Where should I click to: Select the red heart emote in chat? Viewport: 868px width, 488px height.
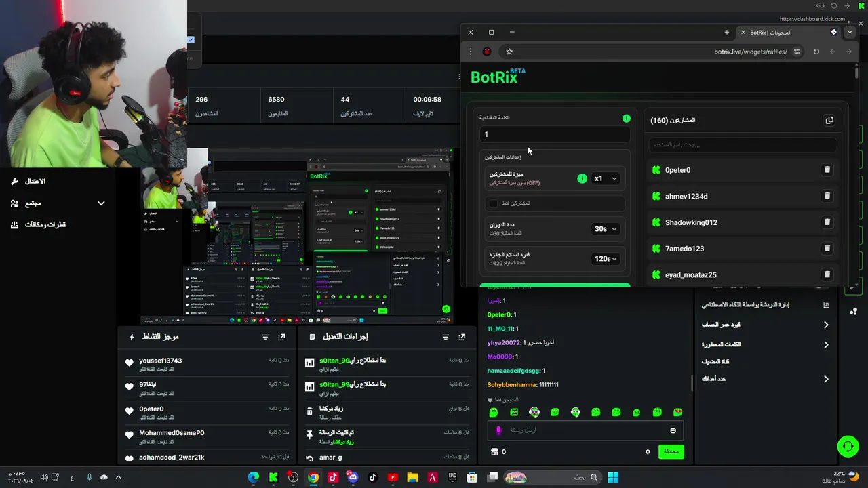pos(677,412)
